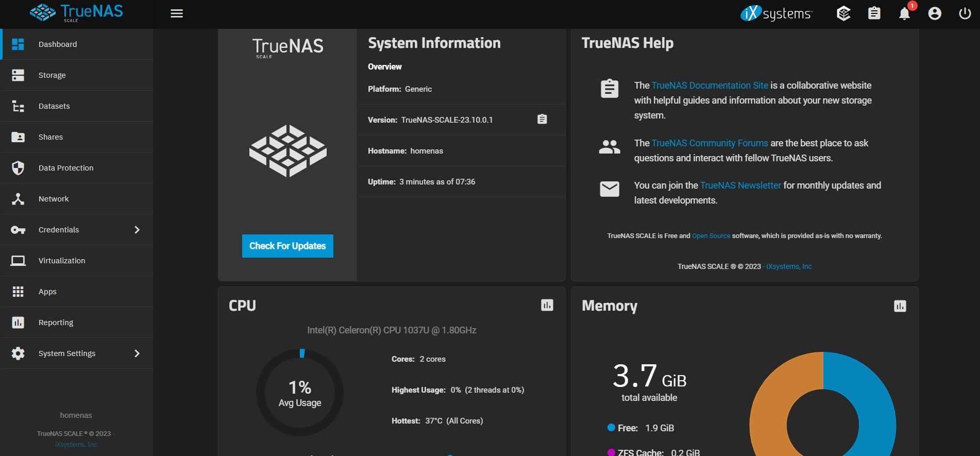Screen dimensions: 980x456
Task: Open the Datasets menu item
Action: pos(77,106)
